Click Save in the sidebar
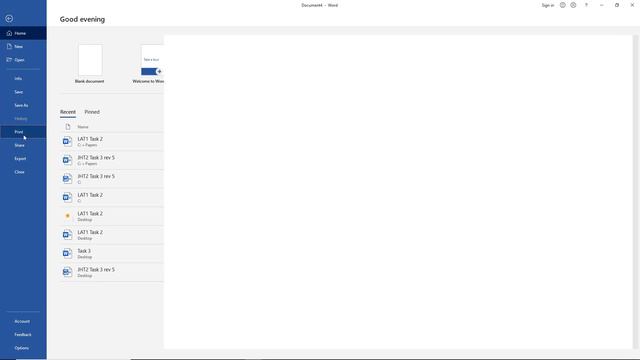 [23, 92]
